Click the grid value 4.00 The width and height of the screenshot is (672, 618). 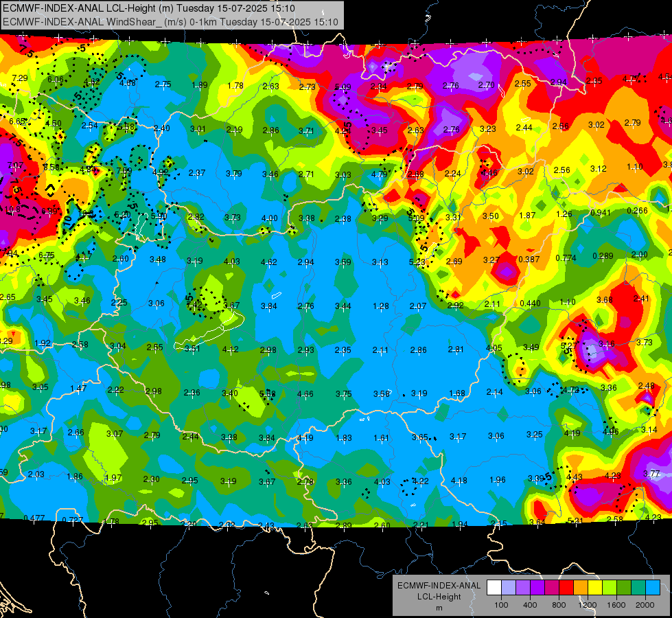click(x=270, y=218)
